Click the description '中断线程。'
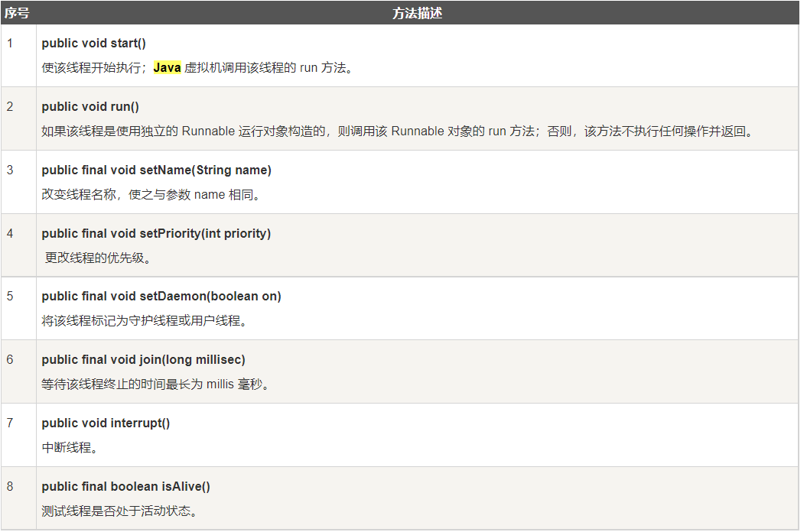 pos(70,448)
